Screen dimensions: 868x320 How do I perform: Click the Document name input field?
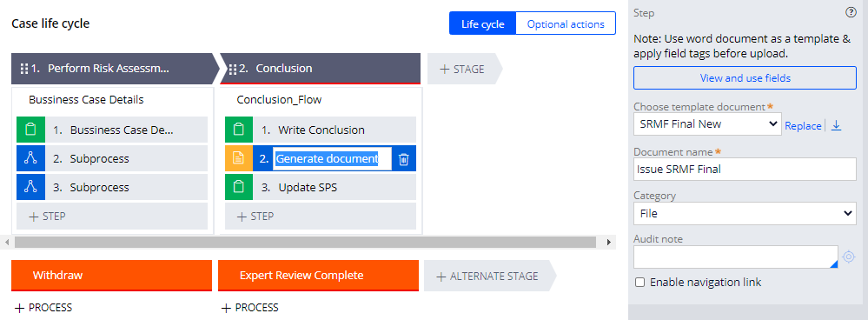tap(745, 169)
